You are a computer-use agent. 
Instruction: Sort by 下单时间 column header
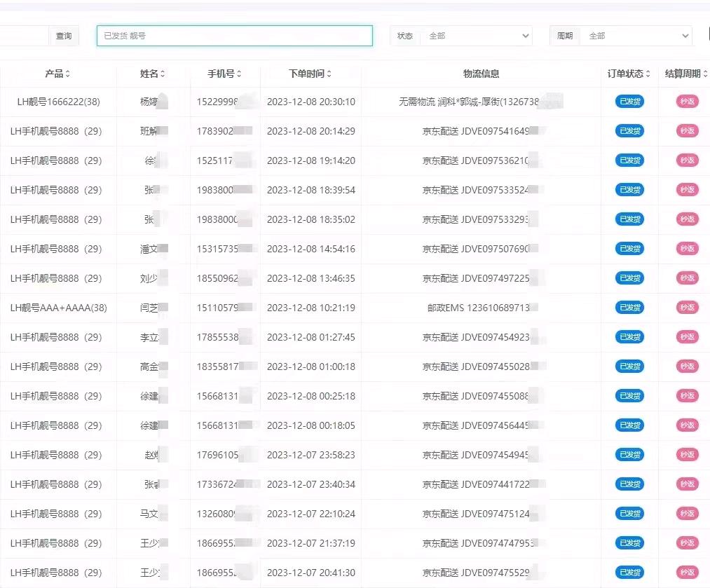coord(310,74)
